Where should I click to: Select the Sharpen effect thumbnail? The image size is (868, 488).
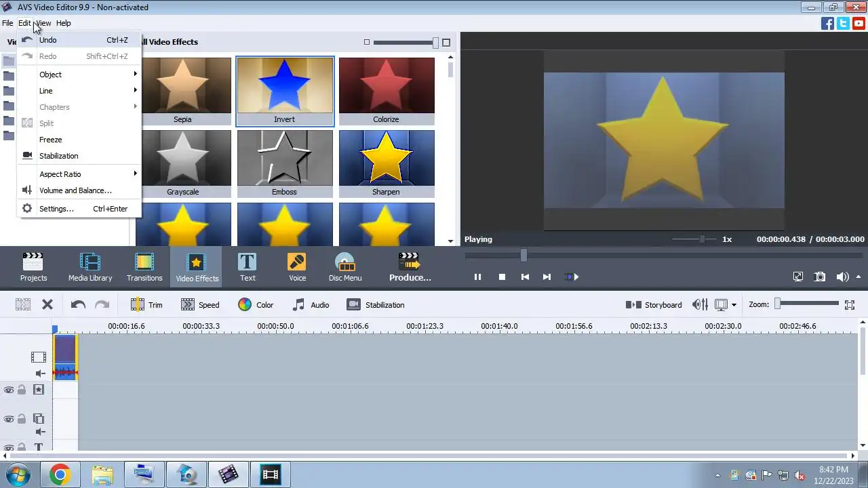pos(387,164)
